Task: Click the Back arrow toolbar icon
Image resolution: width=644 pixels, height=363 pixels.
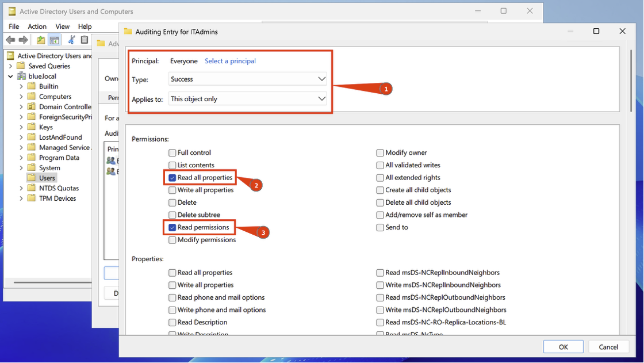Action: (x=10, y=40)
